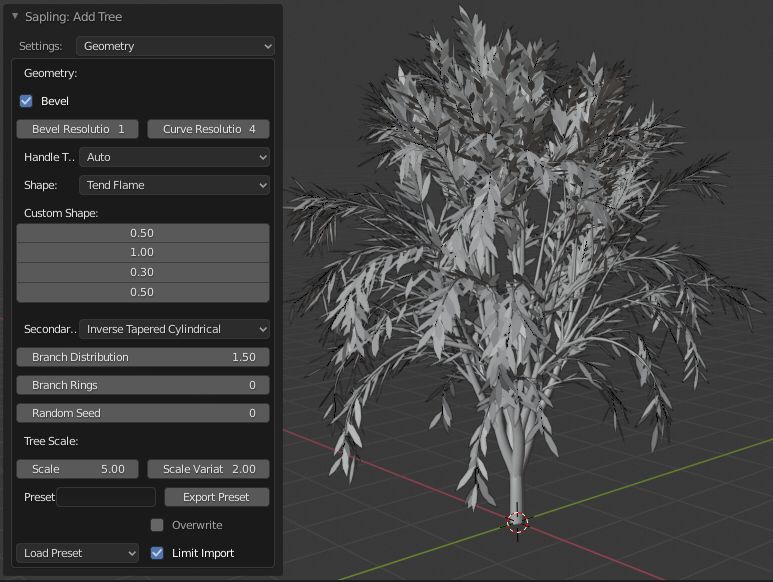Open the Shape dropdown showing Tend Flame
The width and height of the screenshot is (773, 582).
point(175,185)
